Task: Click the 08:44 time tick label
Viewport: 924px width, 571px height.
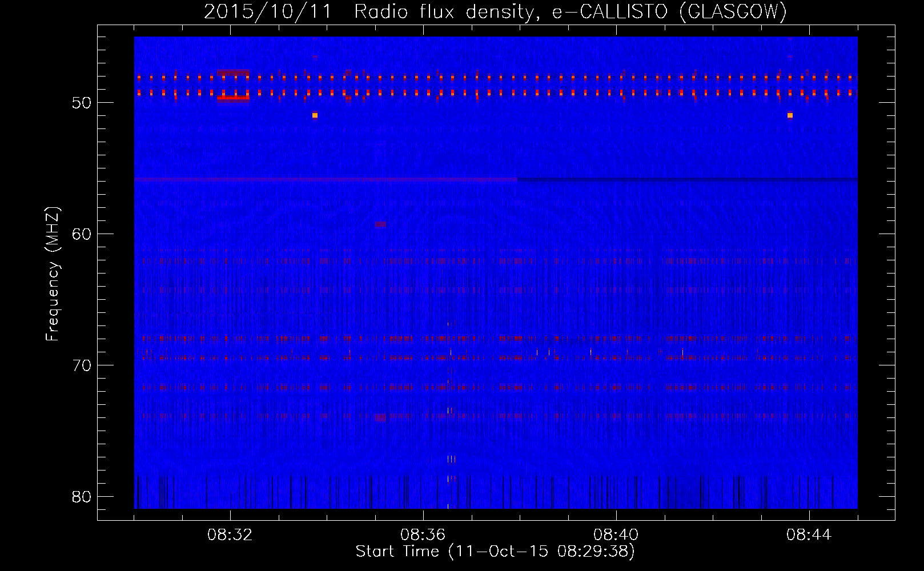Action: coord(809,535)
